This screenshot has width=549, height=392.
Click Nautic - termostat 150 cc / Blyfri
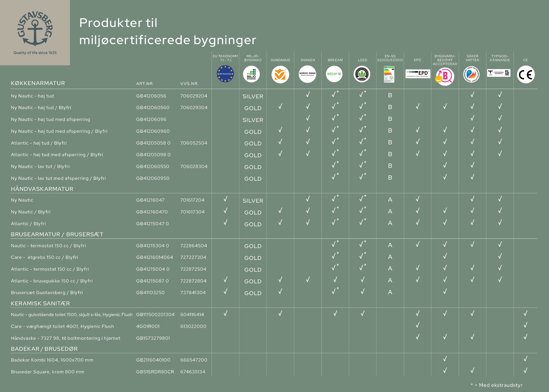click(48, 246)
